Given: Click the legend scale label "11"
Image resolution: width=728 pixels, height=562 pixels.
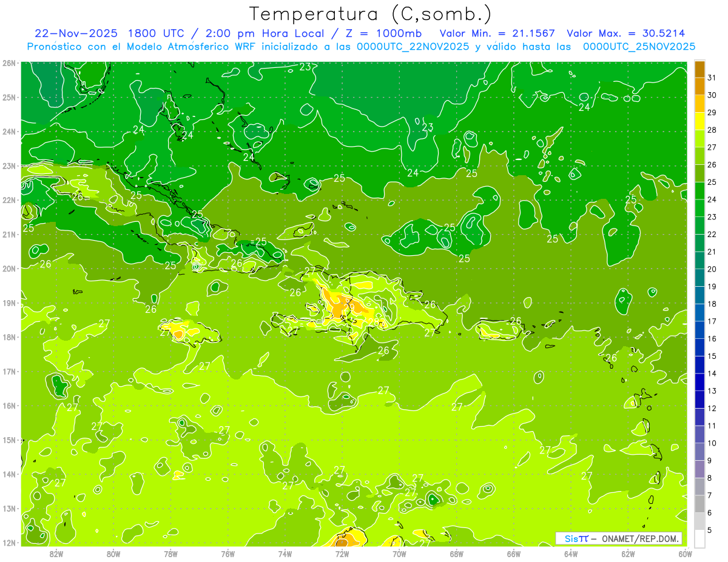Looking at the screenshot, I should 712,426.
